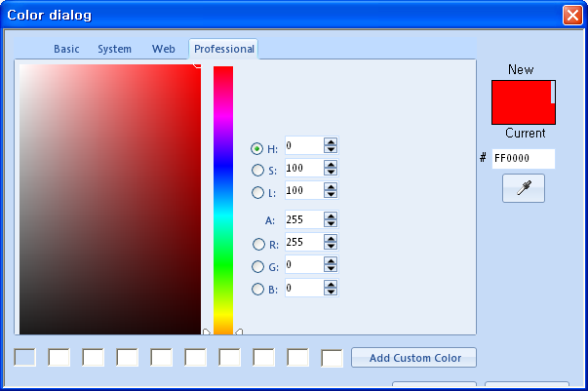Click the A alpha value field
The width and height of the screenshot is (588, 391).
(x=303, y=219)
